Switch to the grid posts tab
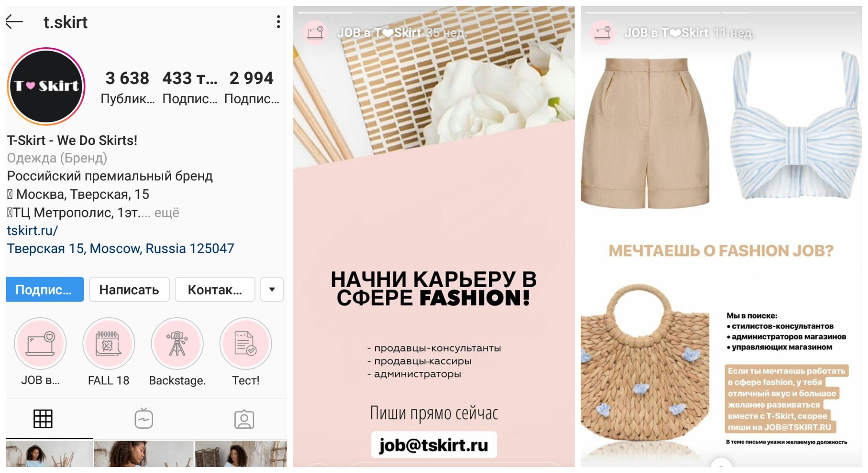This screenshot has width=868, height=473. (43, 419)
